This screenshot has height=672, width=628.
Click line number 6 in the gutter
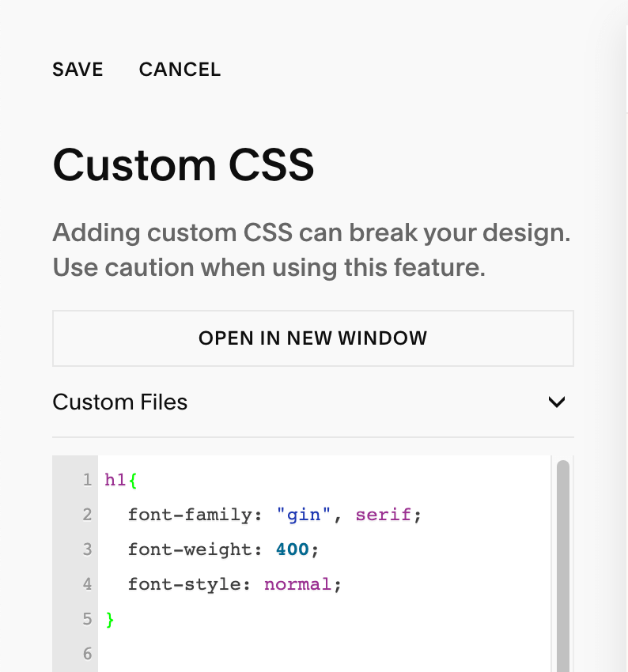pyautogui.click(x=87, y=654)
